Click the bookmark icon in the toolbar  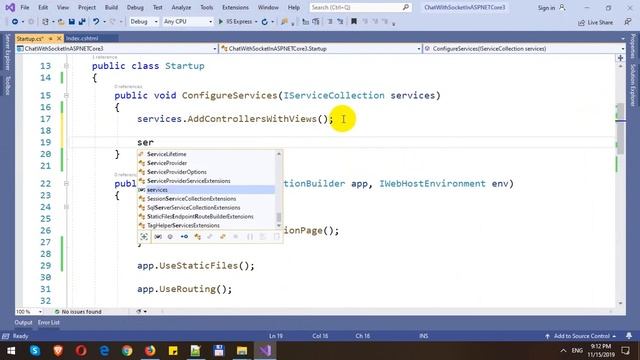[353, 22]
